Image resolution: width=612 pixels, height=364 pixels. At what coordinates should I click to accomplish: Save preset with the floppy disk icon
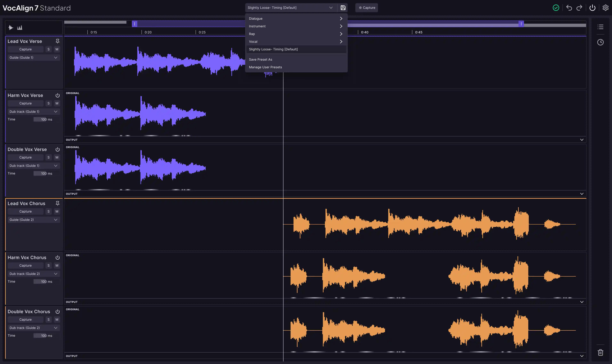pyautogui.click(x=343, y=8)
